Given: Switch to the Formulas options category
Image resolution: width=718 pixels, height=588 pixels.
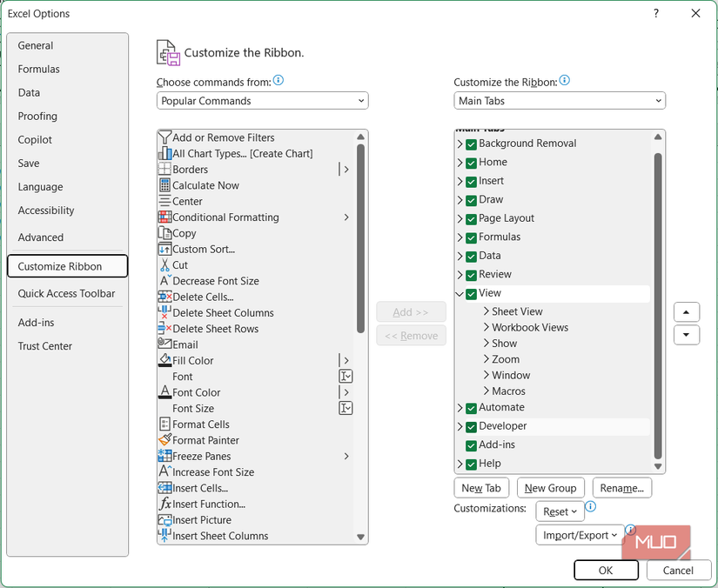Looking at the screenshot, I should tap(39, 70).
